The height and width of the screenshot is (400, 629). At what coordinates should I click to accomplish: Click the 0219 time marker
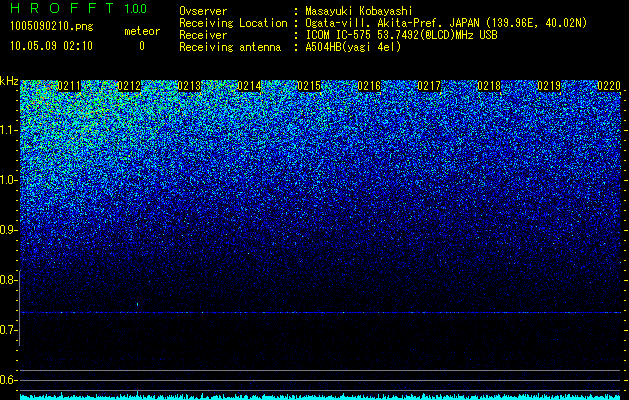click(x=549, y=86)
